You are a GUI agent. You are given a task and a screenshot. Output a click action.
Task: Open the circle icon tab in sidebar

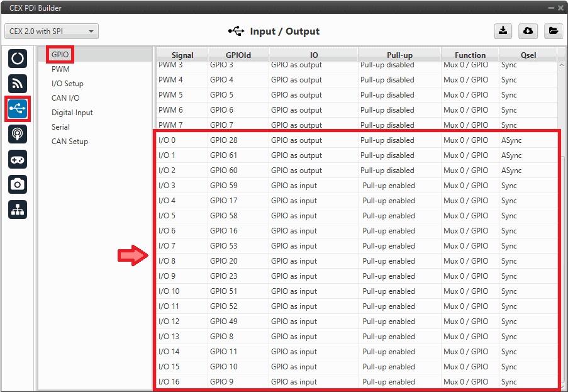pos(18,59)
